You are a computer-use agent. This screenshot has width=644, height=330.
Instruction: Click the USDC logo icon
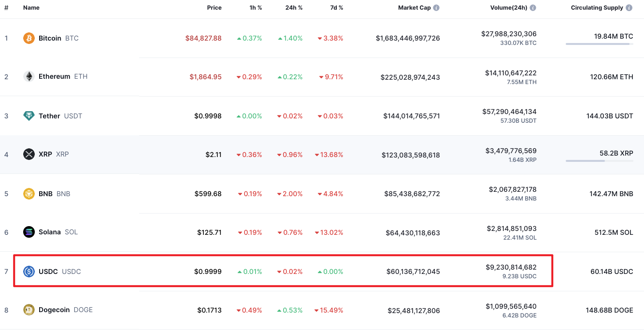[x=29, y=272]
